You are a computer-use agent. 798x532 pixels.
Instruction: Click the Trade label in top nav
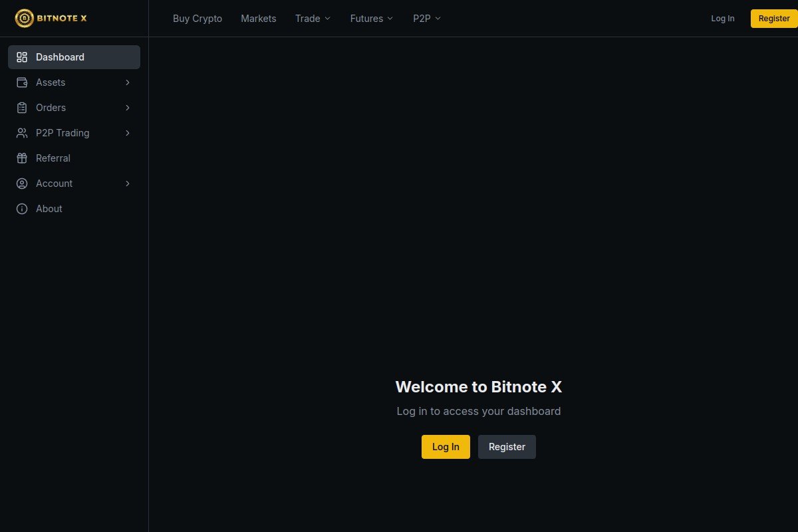click(308, 19)
